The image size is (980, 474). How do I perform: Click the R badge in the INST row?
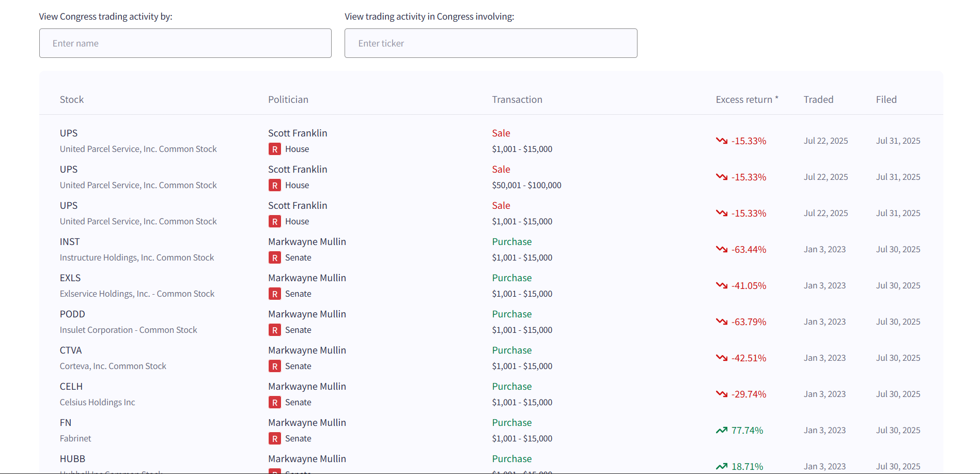click(274, 258)
